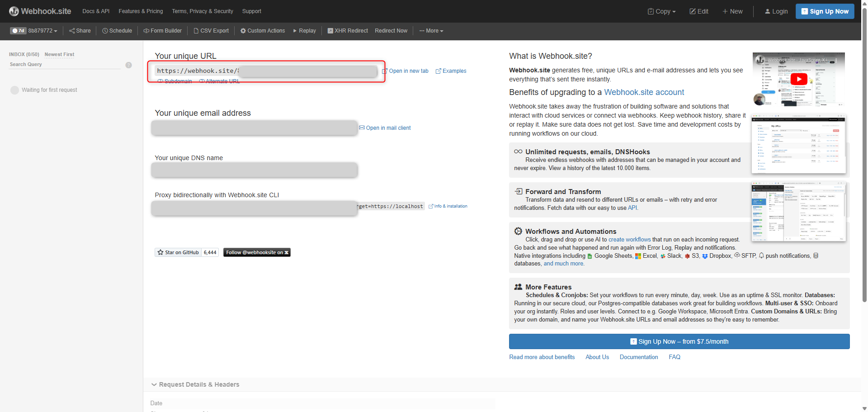Select the Form Builder tool
868x412 pixels.
pyautogui.click(x=162, y=31)
